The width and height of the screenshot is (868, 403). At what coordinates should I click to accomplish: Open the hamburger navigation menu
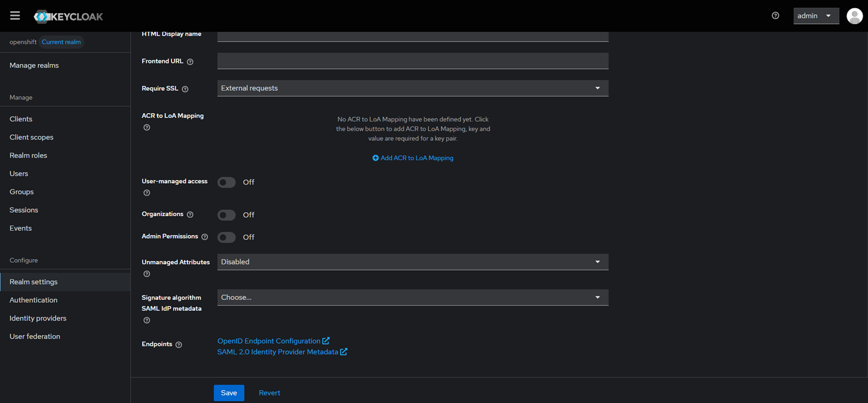tap(15, 16)
